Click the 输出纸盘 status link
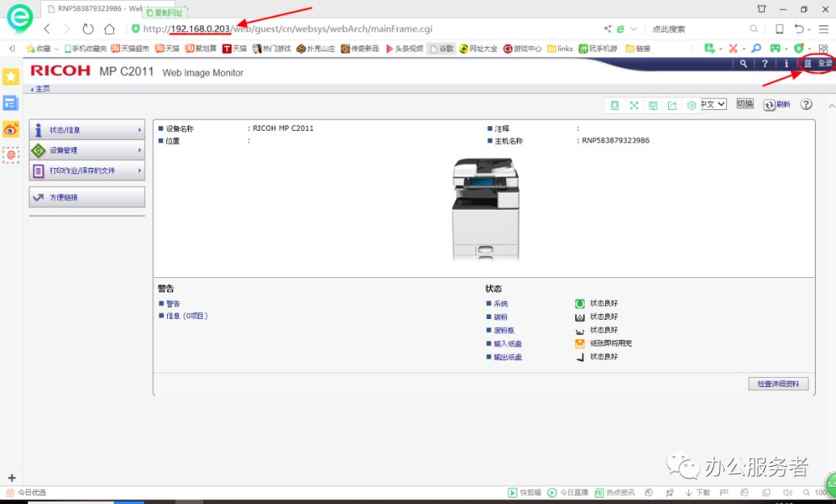The width and height of the screenshot is (836, 504). 508,358
